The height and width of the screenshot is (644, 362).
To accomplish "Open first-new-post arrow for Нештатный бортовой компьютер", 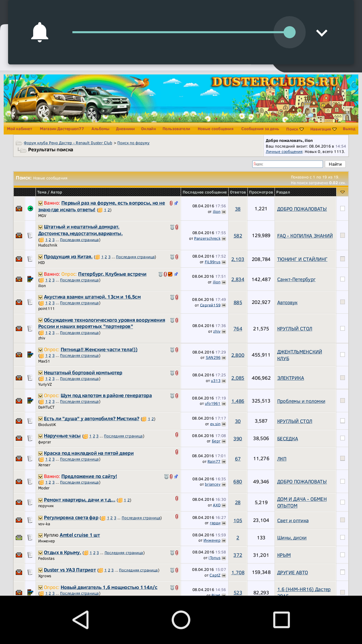I will click(40, 373).
